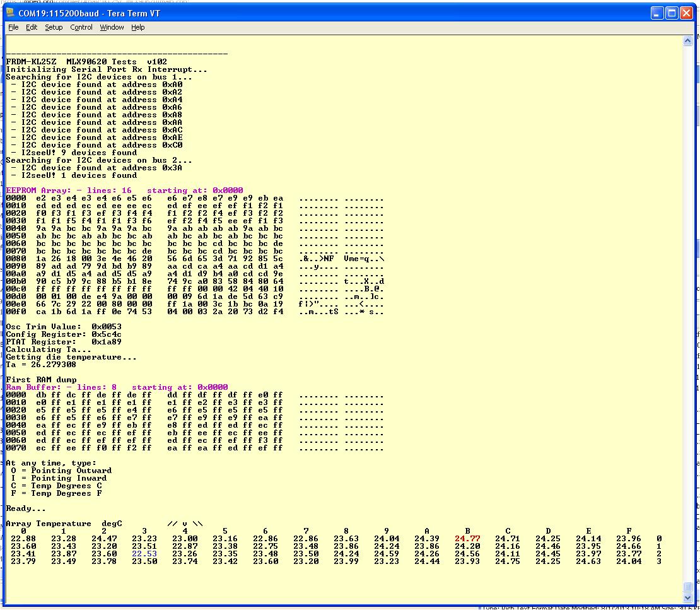This screenshot has width=700, height=610.
Task: Click the Ready... prompt line
Action: pyautogui.click(x=26, y=508)
